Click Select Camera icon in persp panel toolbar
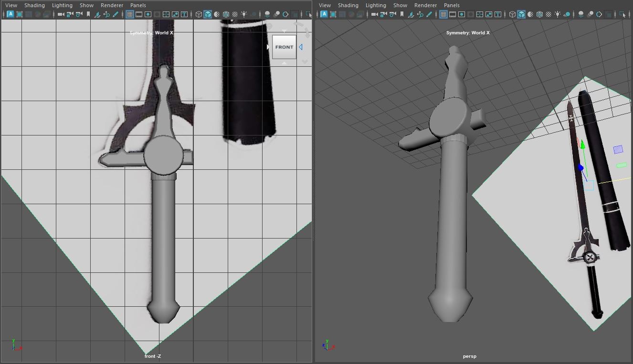The width and height of the screenshot is (633, 364). [x=374, y=14]
